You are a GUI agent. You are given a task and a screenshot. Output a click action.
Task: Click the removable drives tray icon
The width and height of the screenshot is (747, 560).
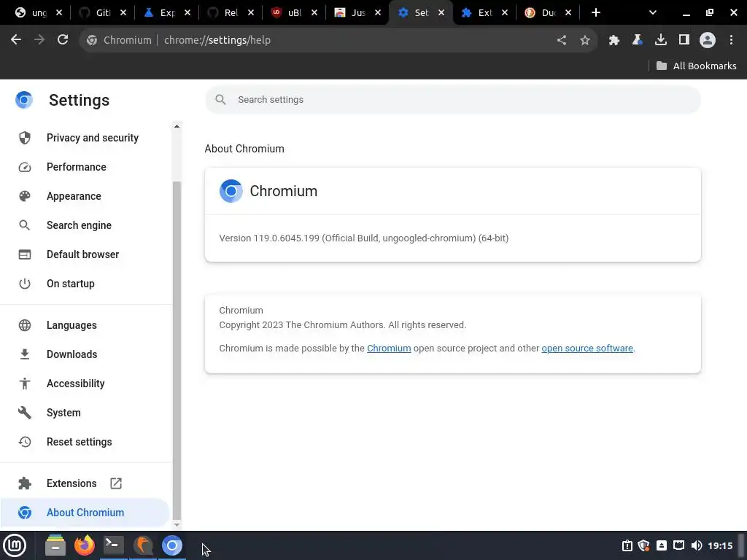(661, 545)
